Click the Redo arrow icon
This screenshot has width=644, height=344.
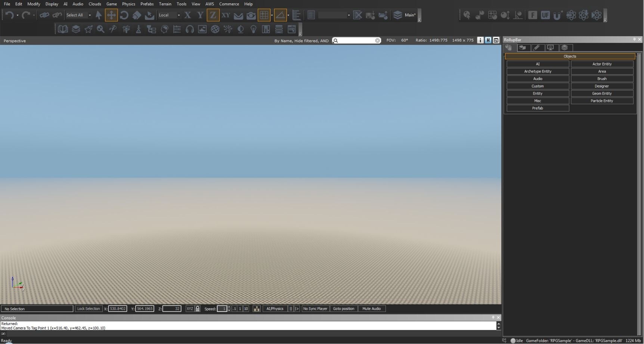click(x=26, y=15)
